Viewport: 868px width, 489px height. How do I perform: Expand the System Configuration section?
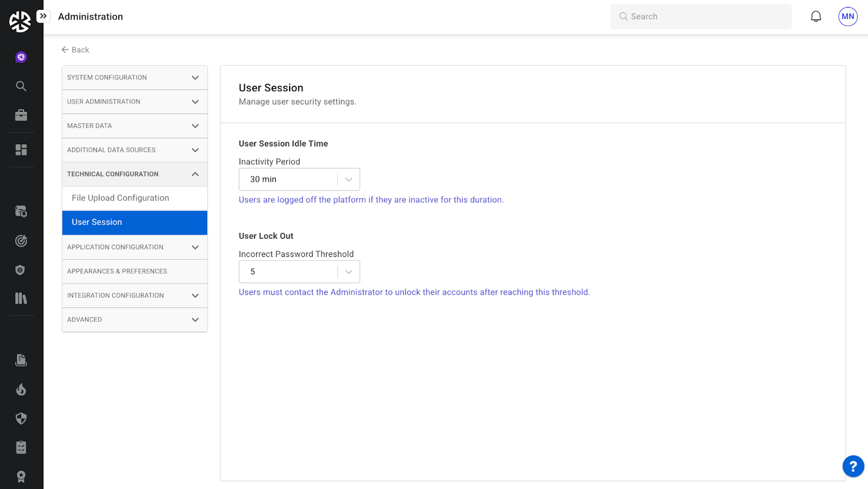point(135,78)
